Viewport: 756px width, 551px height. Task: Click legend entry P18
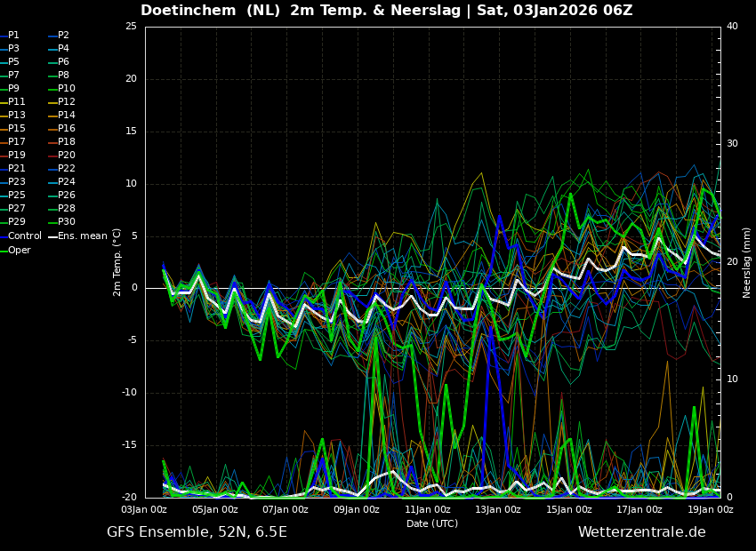pyautogui.click(x=62, y=141)
